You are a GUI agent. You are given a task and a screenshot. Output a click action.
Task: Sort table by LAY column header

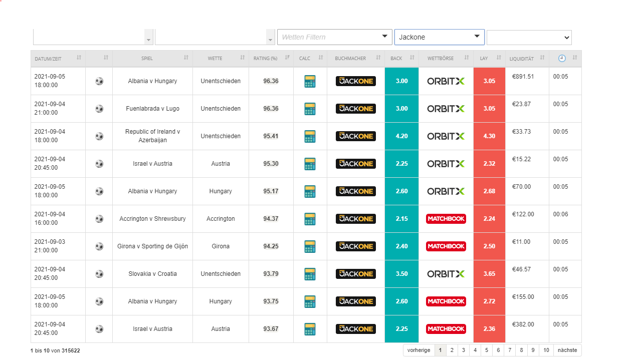(x=490, y=58)
